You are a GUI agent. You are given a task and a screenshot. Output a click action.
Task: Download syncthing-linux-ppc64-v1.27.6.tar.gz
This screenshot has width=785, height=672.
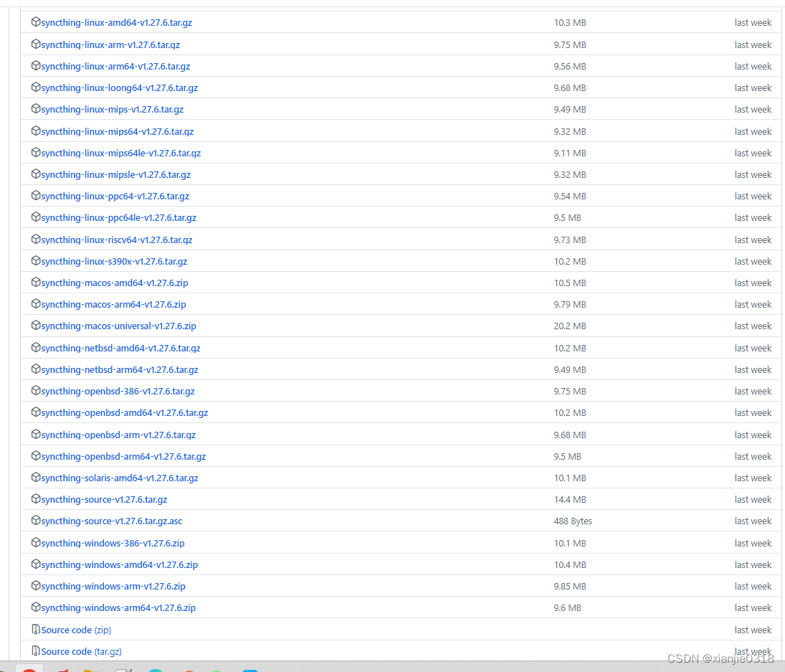[115, 197]
